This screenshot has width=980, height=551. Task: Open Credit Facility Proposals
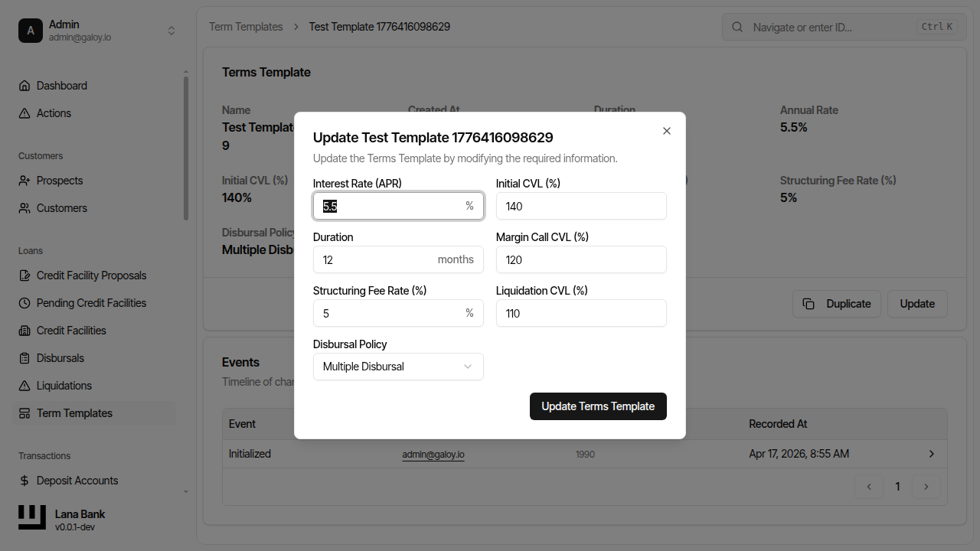coord(90,275)
